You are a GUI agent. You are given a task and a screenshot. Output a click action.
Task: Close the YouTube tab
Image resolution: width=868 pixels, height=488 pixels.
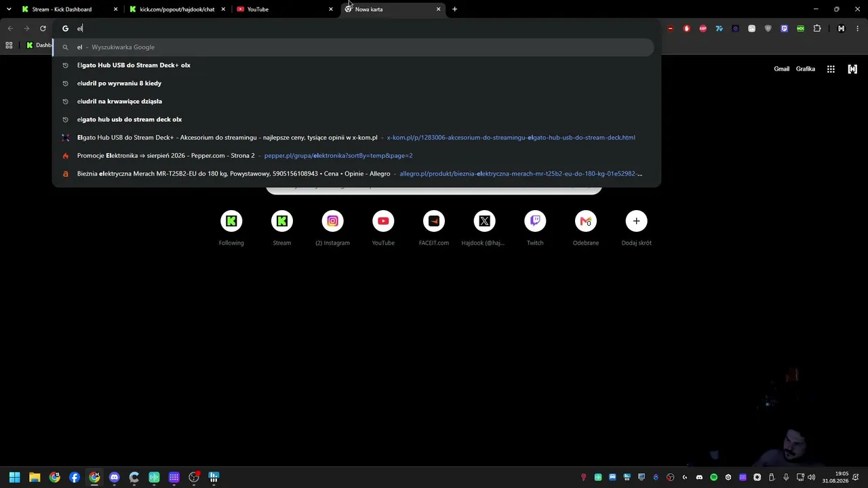tap(331, 9)
